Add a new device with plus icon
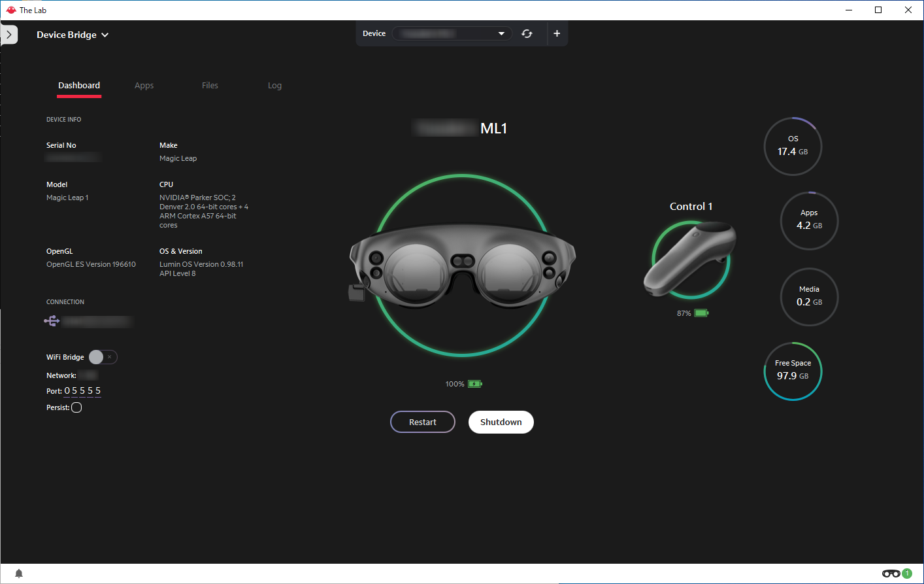This screenshot has height=584, width=924. point(557,33)
